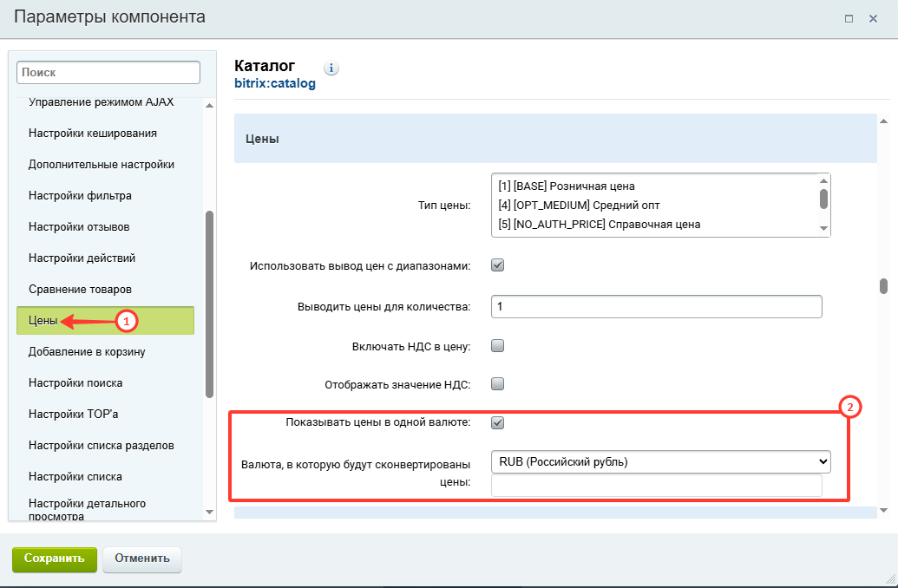Select [5] [NO_AUTH_PRICE] Справочная цена price type
This screenshot has height=588, width=898.
[599, 224]
